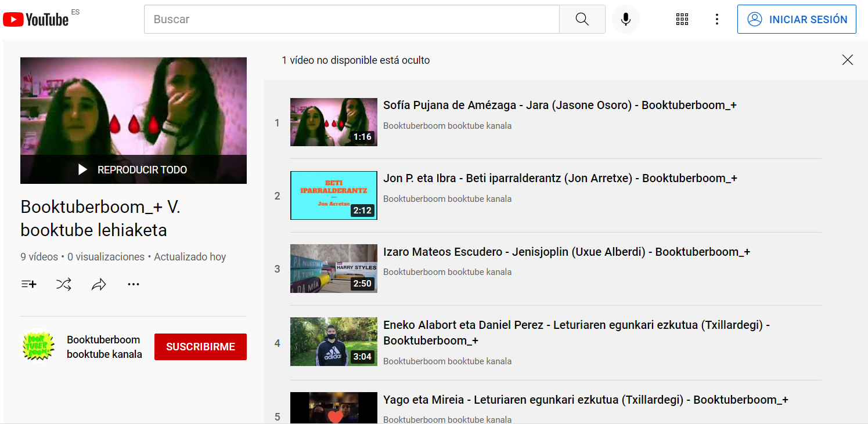This screenshot has width=868, height=424.
Task: Play all with REPRODUCIR TODO
Action: (x=134, y=169)
